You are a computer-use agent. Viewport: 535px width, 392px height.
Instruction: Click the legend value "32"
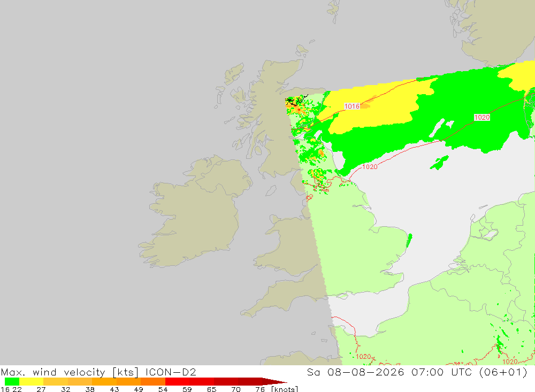pyautogui.click(x=65, y=389)
